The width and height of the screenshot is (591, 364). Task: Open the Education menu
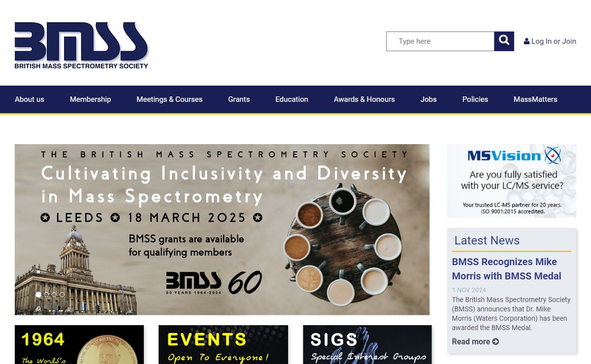point(292,99)
